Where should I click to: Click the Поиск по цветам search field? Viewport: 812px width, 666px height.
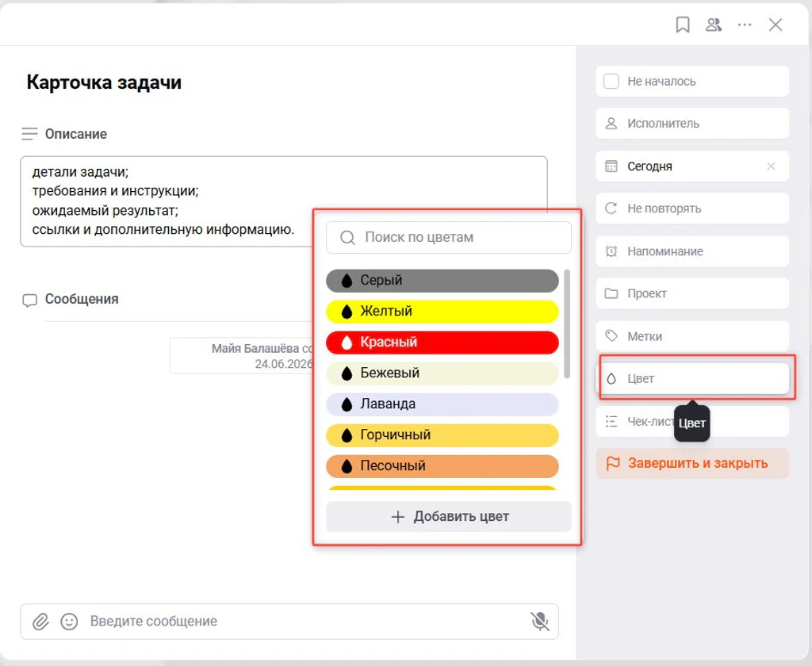(449, 238)
